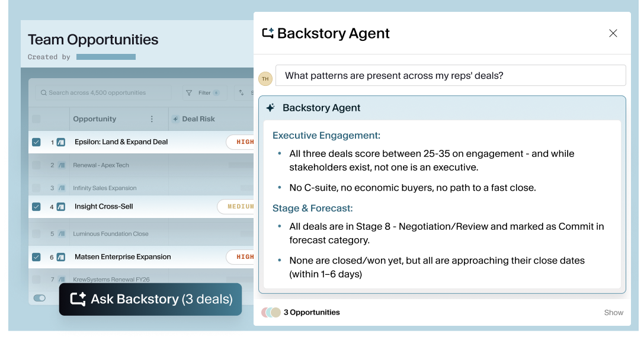Open the Opportunity column options menu
This screenshot has height=340, width=644.
coord(152,119)
